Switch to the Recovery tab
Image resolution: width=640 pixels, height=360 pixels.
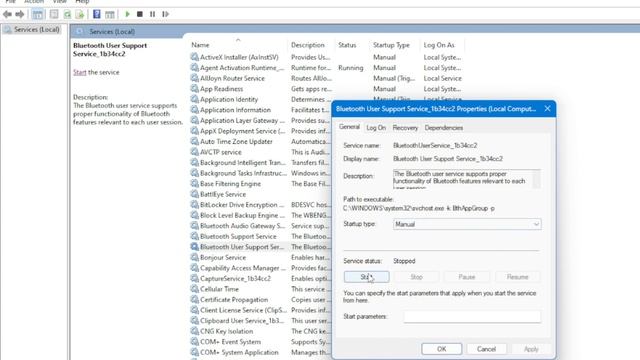click(x=405, y=128)
